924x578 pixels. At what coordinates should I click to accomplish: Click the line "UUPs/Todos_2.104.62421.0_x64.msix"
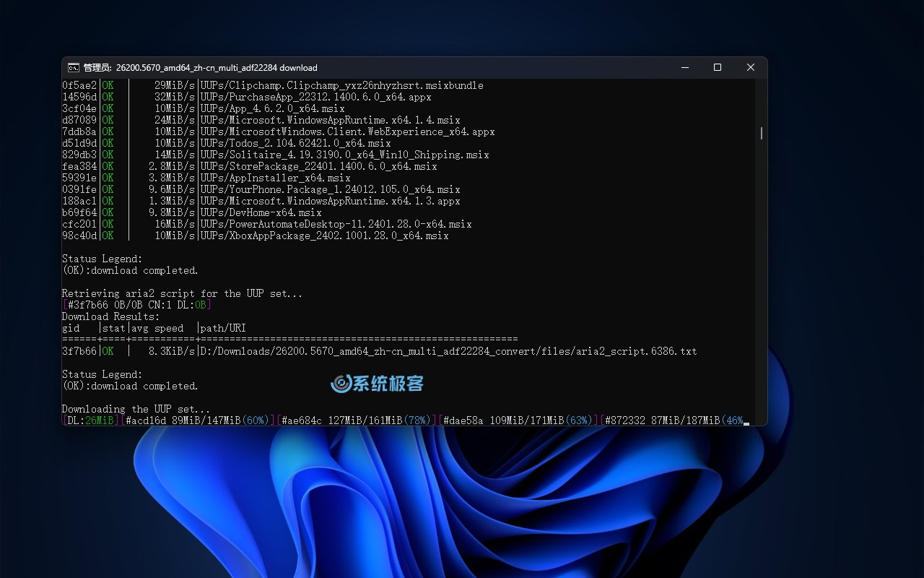(296, 143)
